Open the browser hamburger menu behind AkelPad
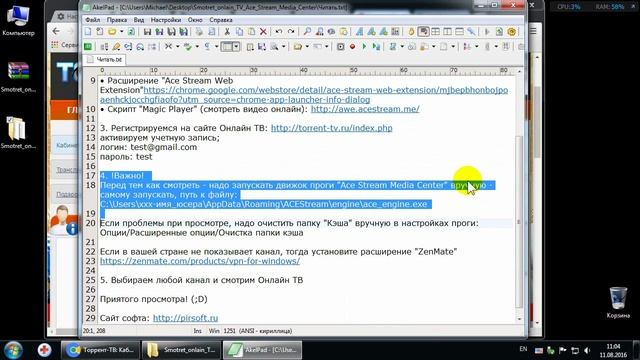 point(533,31)
